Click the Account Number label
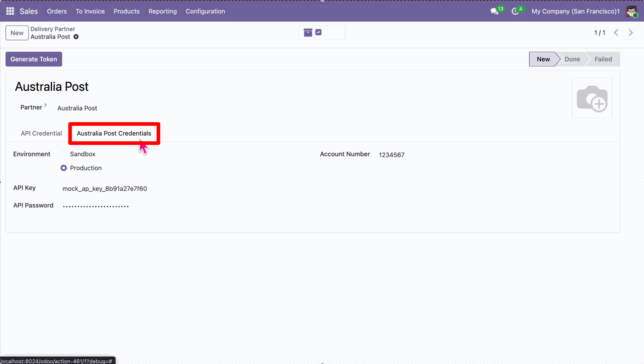This screenshot has width=644, height=364. coord(345,154)
